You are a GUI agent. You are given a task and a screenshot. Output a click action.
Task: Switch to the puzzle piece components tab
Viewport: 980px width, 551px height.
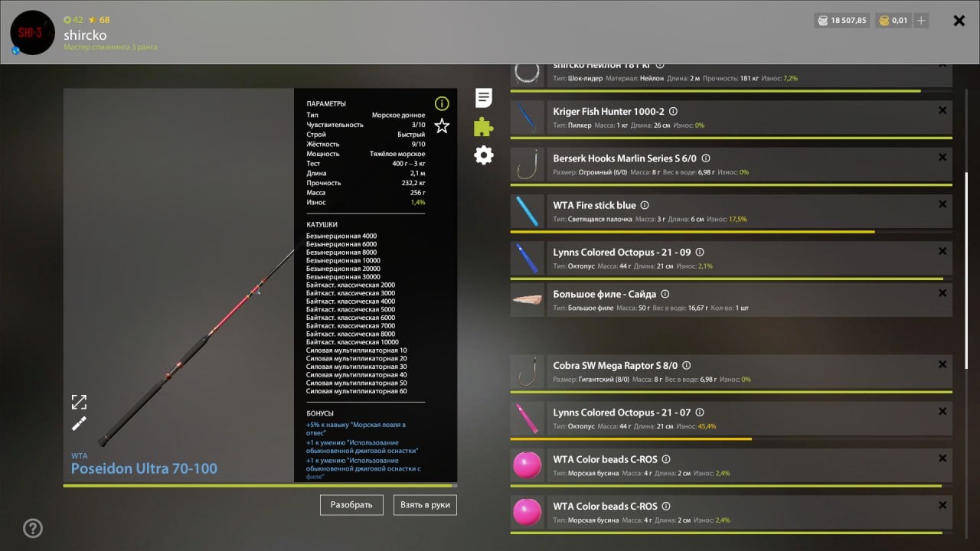point(483,126)
